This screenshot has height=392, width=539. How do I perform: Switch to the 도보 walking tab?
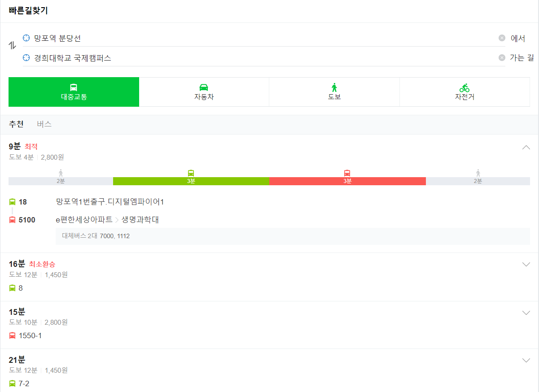(x=334, y=92)
